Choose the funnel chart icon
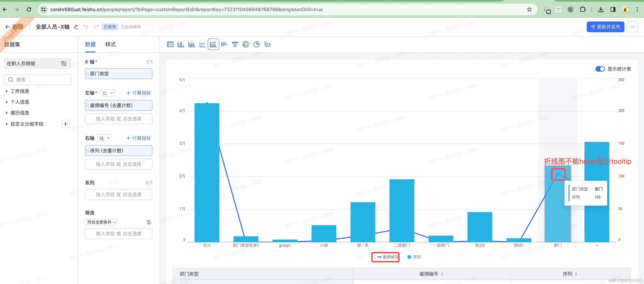The image size is (644, 284). pyautogui.click(x=235, y=45)
